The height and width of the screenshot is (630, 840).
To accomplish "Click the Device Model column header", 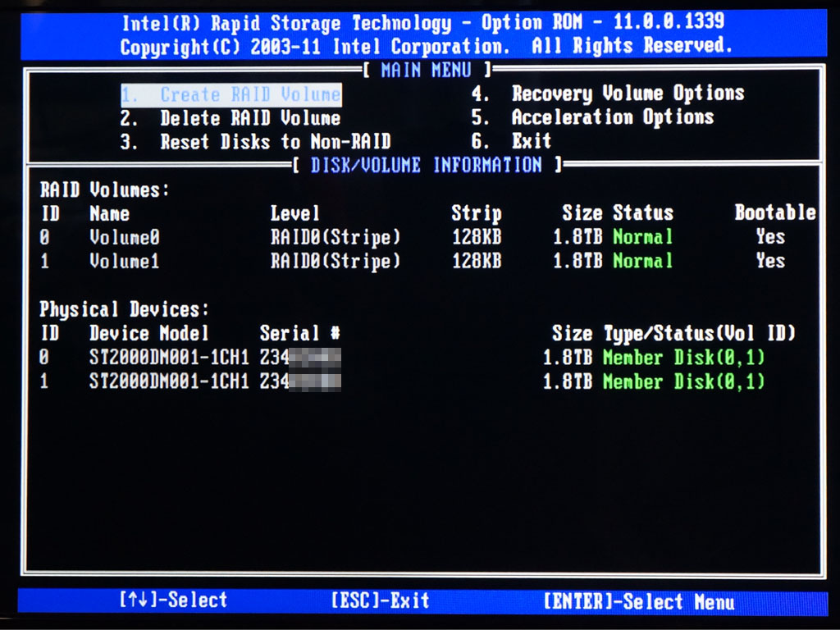I will point(149,333).
